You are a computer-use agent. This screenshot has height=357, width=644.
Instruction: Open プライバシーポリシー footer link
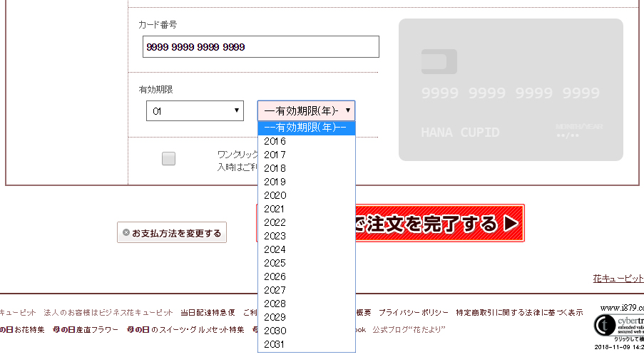pos(413,313)
